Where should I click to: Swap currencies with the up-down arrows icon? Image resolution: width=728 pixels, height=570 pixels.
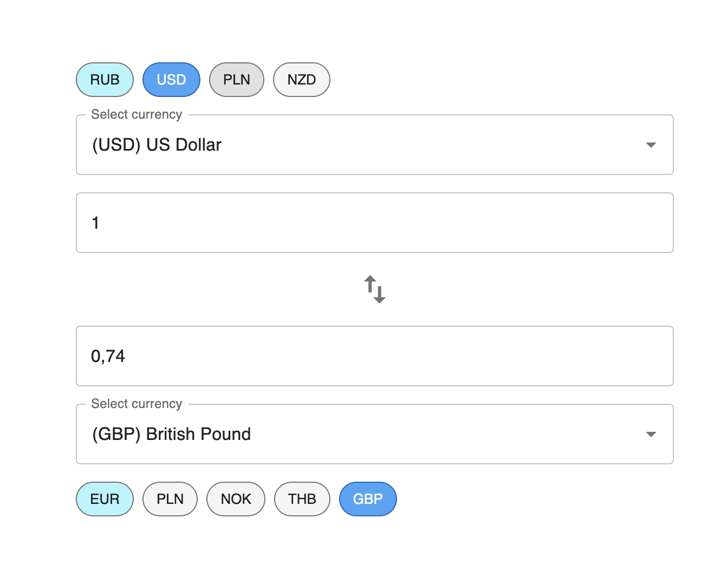point(374,289)
